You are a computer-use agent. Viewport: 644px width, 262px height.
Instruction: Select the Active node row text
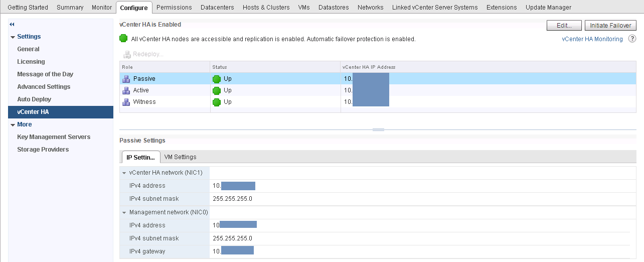tap(141, 90)
